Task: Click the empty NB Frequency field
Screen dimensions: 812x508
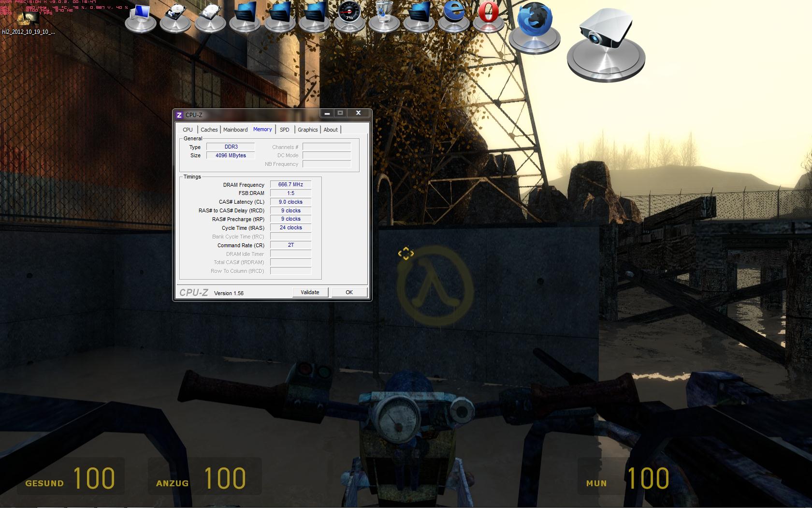Action: (x=327, y=164)
